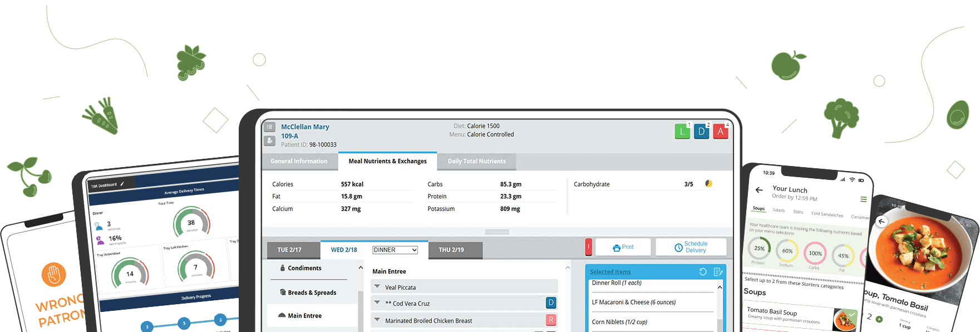
Task: Click the McClellan Mary patient name
Action: (x=305, y=127)
